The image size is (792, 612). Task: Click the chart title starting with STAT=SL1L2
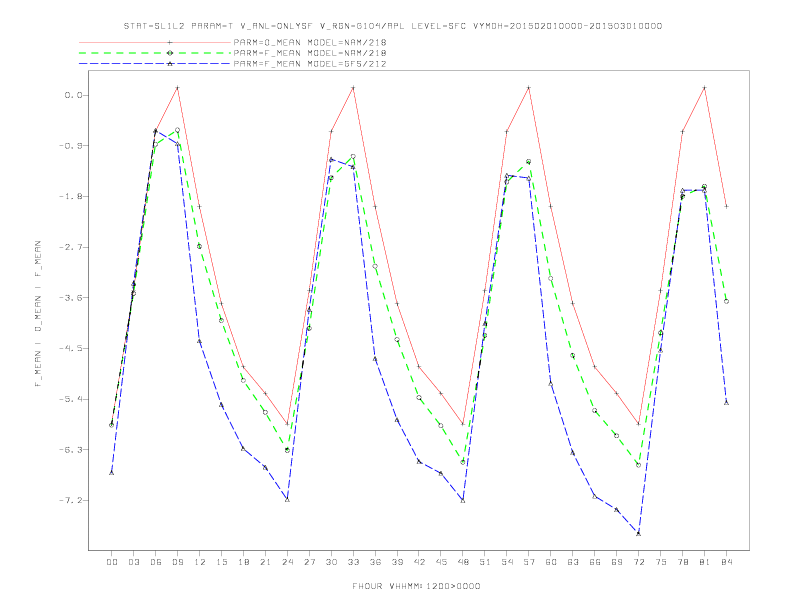392,26
